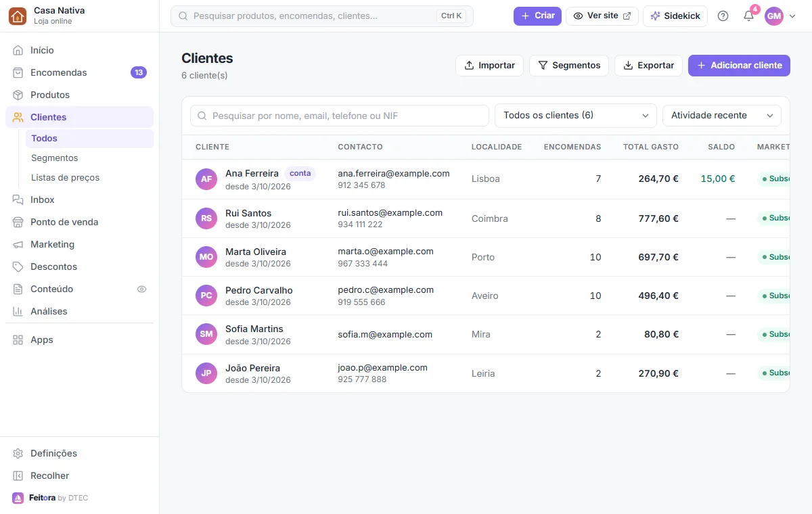Open the notifications bell
This screenshot has width=812, height=514.
click(x=748, y=16)
